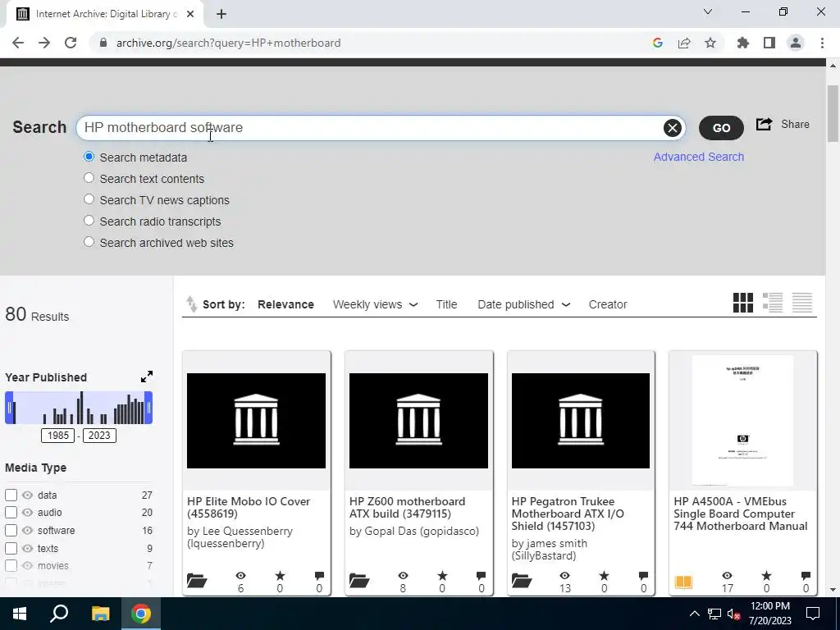Open Chrome tab search chevron
The height and width of the screenshot is (630, 840).
pyautogui.click(x=708, y=11)
